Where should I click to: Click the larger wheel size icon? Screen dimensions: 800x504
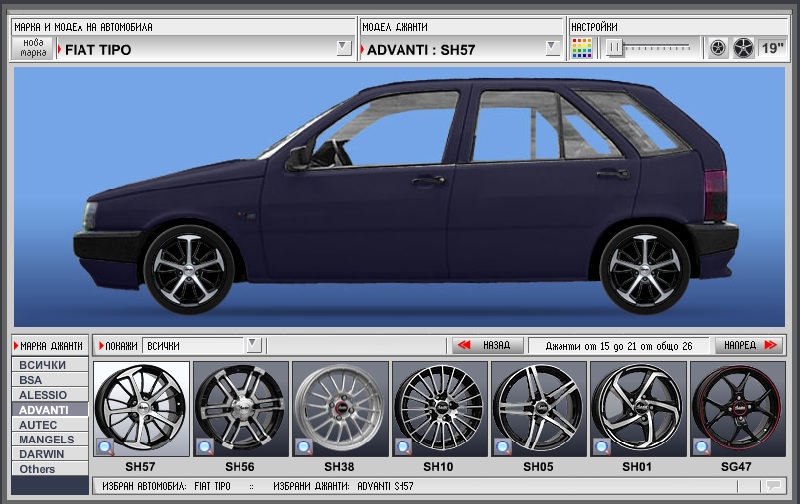pyautogui.click(x=743, y=48)
